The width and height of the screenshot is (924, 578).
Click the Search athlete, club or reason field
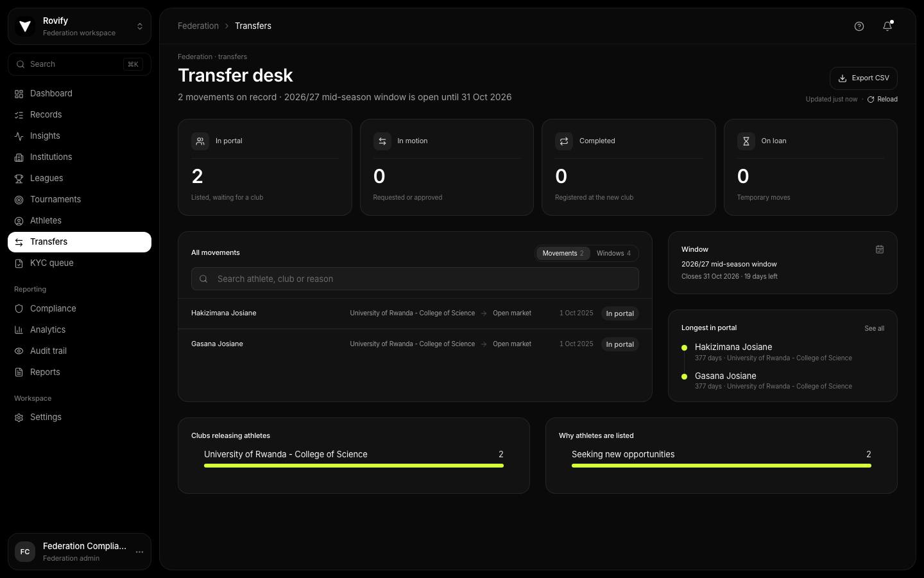[x=415, y=279]
